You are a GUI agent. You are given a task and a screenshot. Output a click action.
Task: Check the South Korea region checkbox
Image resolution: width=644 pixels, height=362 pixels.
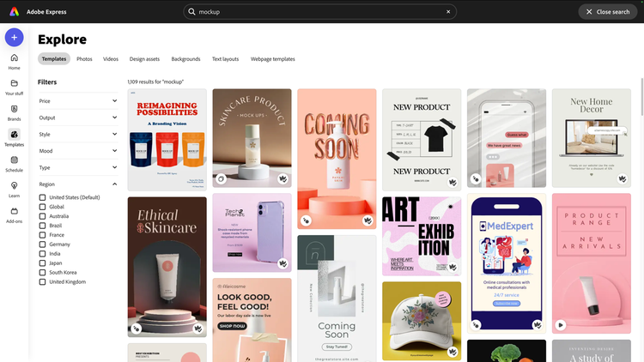[x=42, y=273]
